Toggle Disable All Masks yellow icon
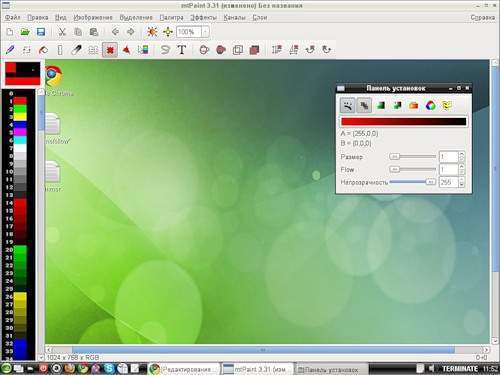500x375 pixels. click(447, 106)
